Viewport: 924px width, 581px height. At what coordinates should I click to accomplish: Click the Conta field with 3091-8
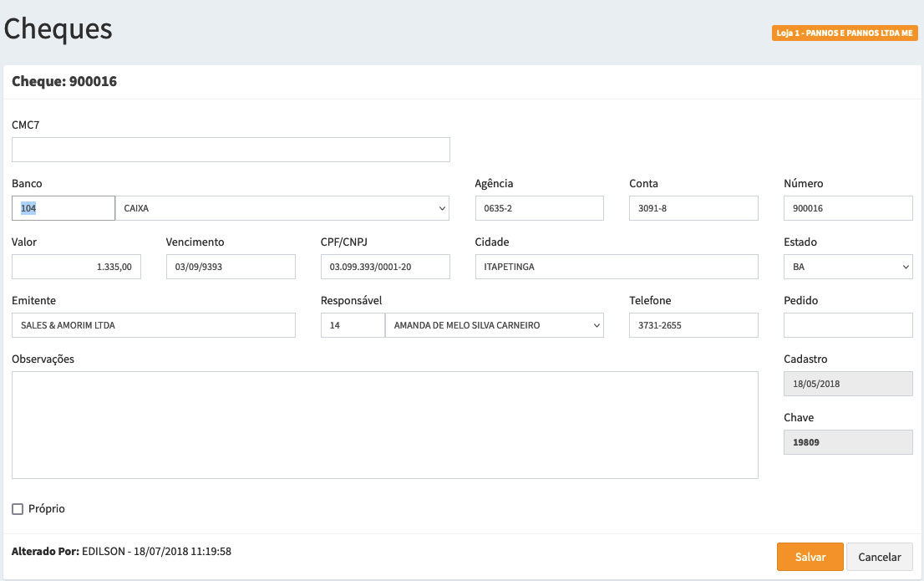point(693,208)
